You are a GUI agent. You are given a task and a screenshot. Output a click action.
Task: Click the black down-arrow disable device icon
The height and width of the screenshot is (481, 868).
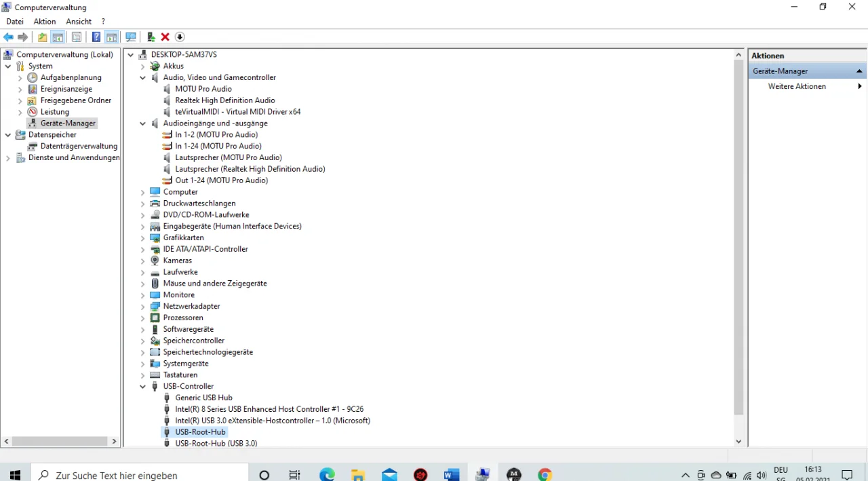pyautogui.click(x=180, y=37)
